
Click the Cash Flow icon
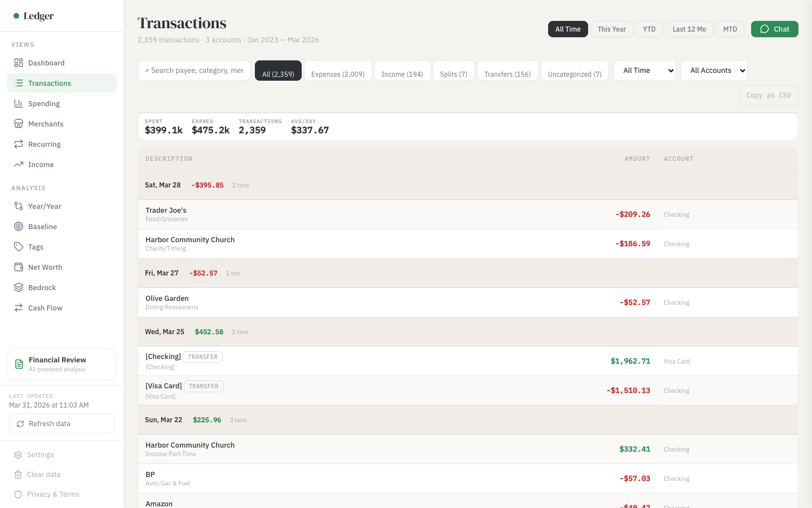19,308
